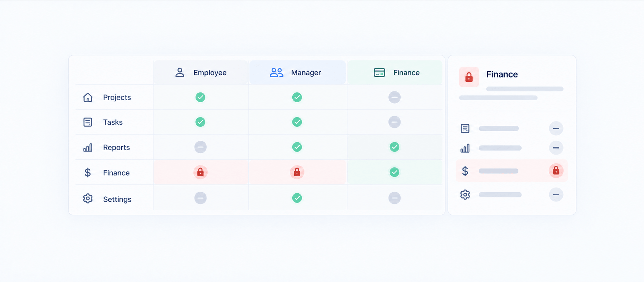Toggle Finance role access to Finance row
This screenshot has width=644, height=282.
[x=394, y=172]
